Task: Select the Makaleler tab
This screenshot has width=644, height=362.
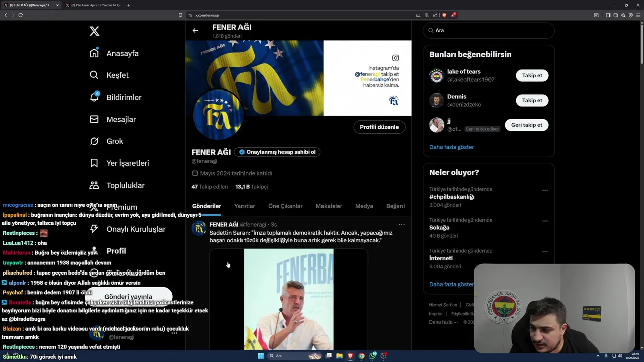Action: 329,206
